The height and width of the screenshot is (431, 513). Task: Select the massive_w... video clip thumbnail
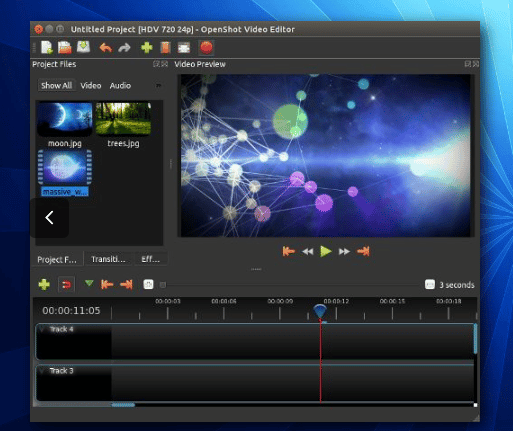[65, 167]
